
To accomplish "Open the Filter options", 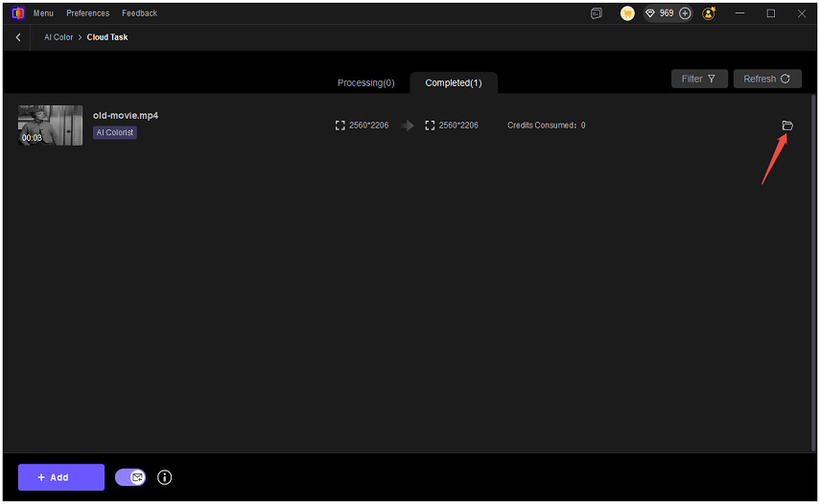I will point(698,79).
